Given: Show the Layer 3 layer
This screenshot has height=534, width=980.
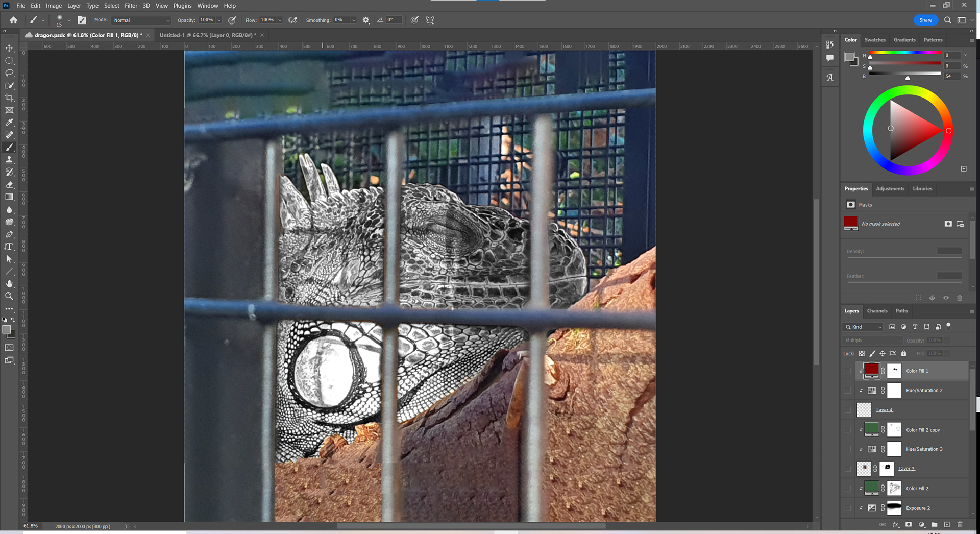Looking at the screenshot, I should 847,468.
